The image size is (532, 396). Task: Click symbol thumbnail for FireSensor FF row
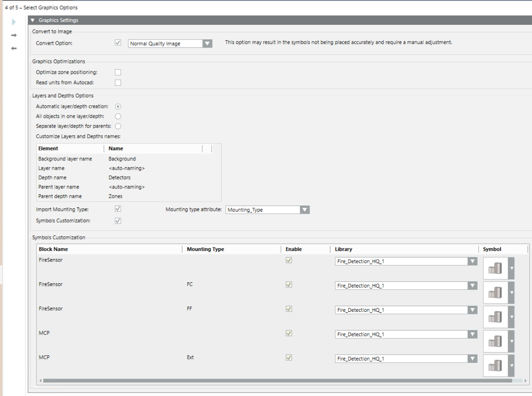[x=495, y=317]
